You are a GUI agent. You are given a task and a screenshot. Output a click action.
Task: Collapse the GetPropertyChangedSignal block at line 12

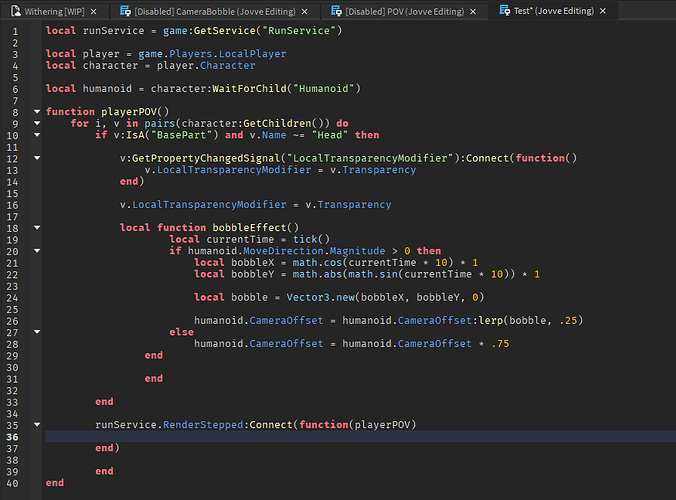[37, 158]
